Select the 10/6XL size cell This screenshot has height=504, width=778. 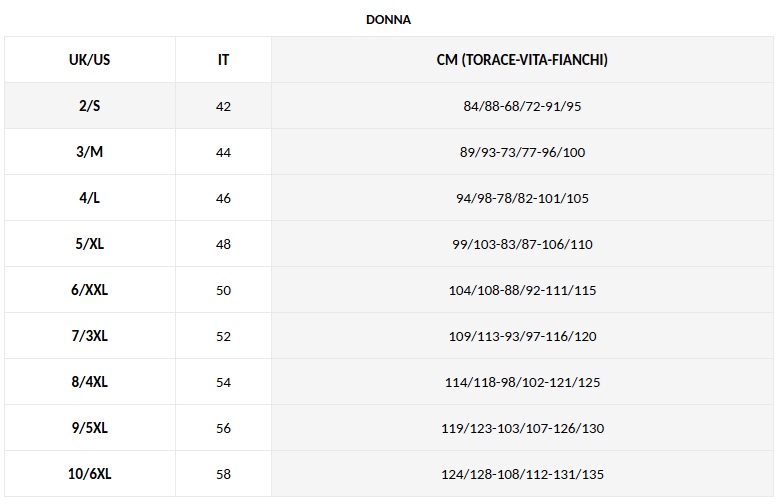coord(90,474)
